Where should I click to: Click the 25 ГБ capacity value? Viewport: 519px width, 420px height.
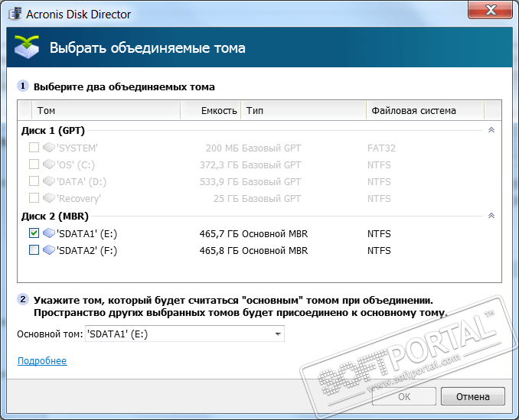(226, 198)
